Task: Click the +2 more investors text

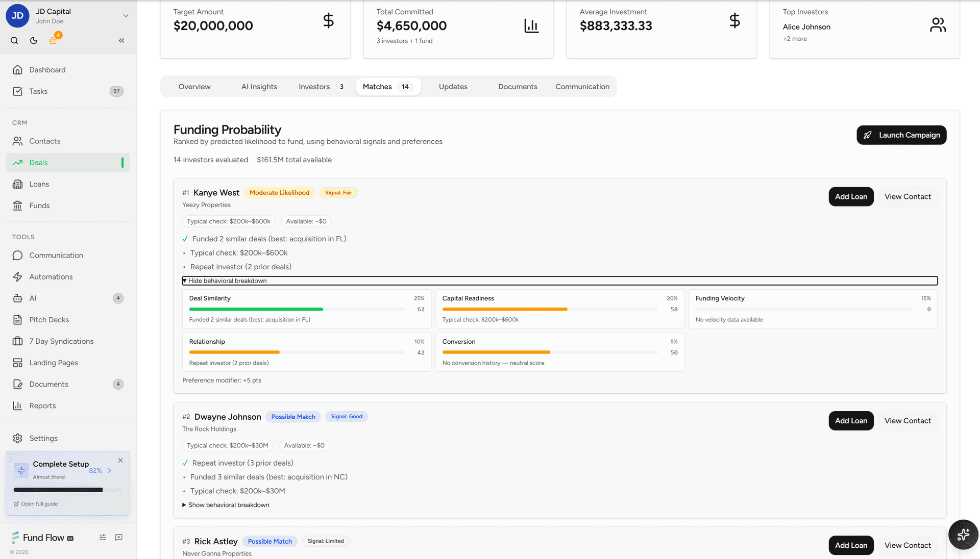Action: pos(795,39)
